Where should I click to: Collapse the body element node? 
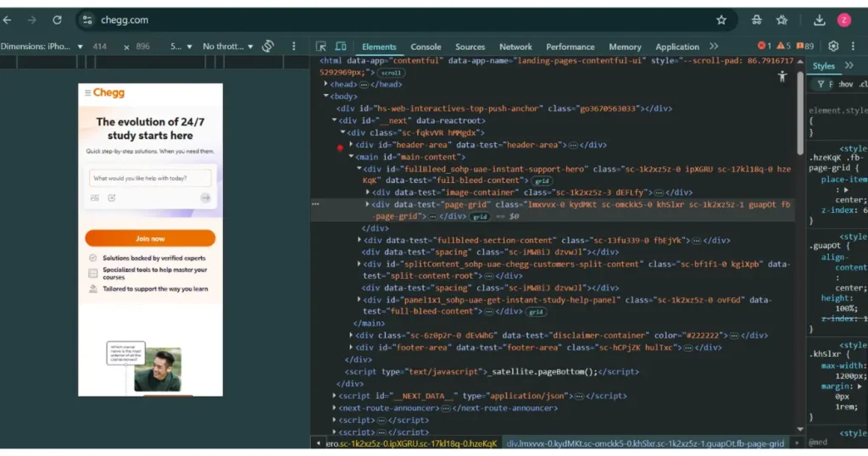tap(326, 97)
